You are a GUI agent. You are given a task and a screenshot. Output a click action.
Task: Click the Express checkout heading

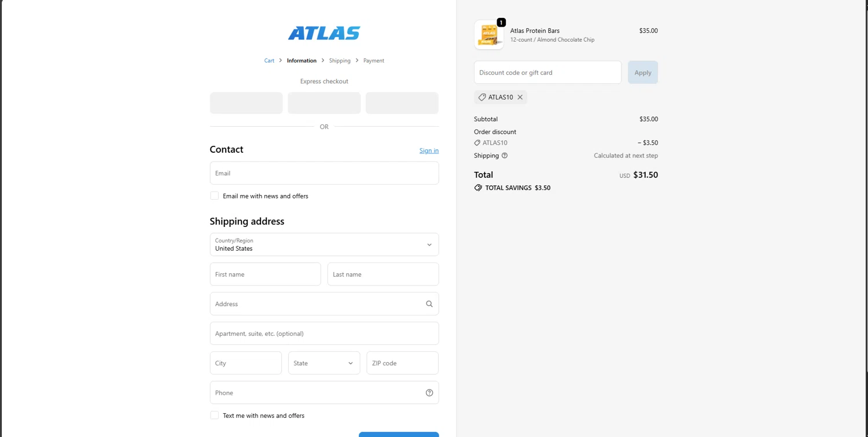[x=324, y=82]
